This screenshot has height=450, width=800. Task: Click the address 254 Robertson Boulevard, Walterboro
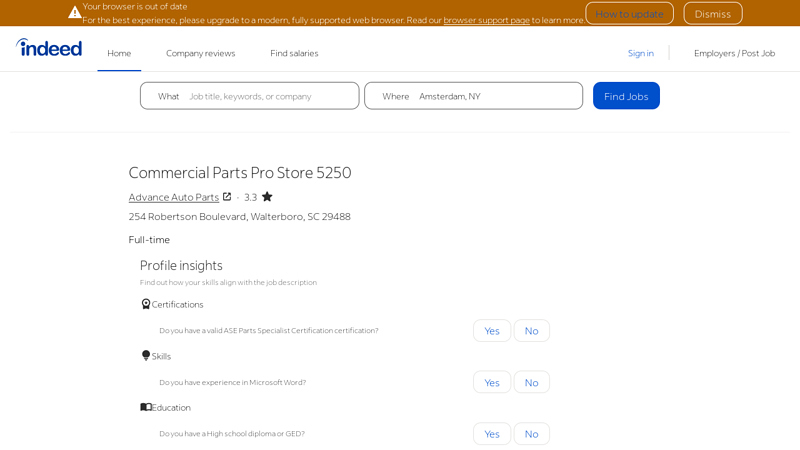pos(239,216)
